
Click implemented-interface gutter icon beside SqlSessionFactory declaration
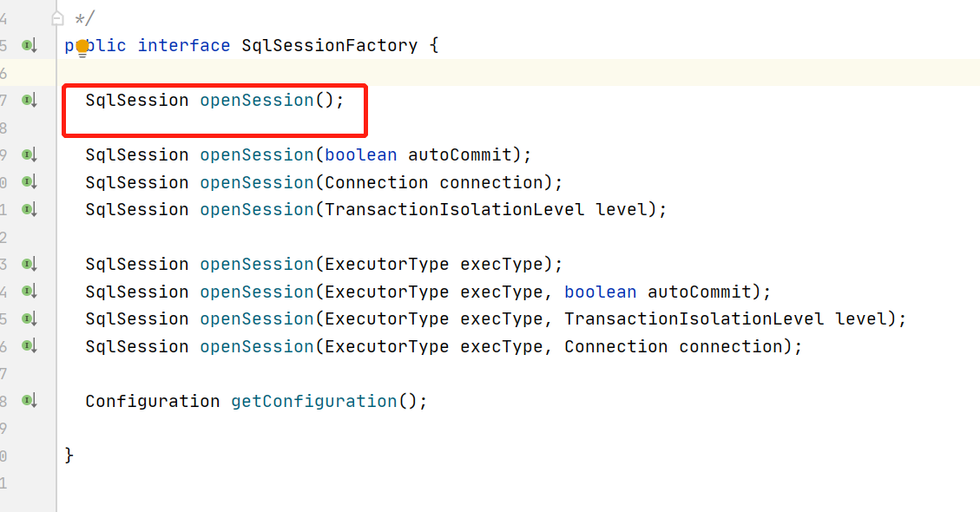pos(30,46)
